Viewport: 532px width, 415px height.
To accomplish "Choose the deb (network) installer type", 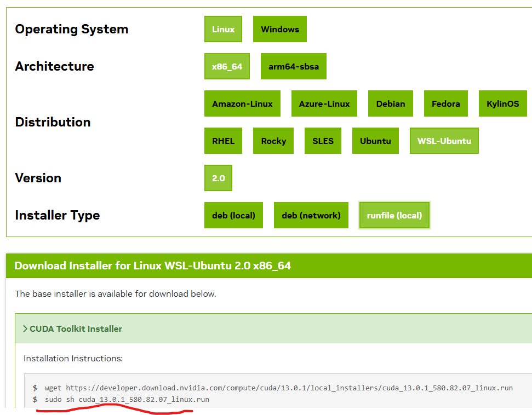I will [x=311, y=215].
